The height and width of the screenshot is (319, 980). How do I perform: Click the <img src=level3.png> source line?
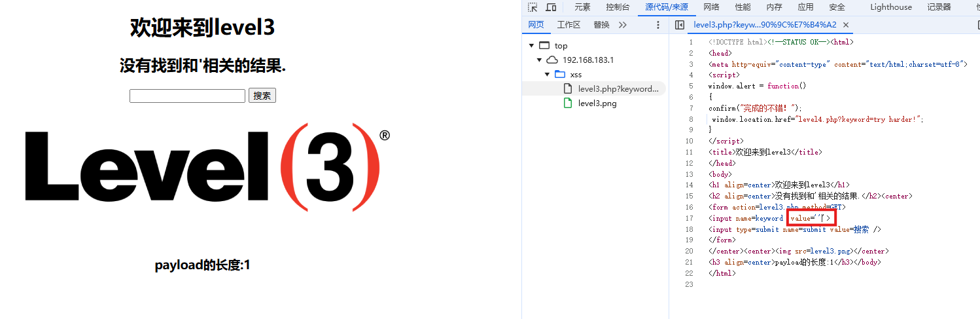tap(798, 251)
